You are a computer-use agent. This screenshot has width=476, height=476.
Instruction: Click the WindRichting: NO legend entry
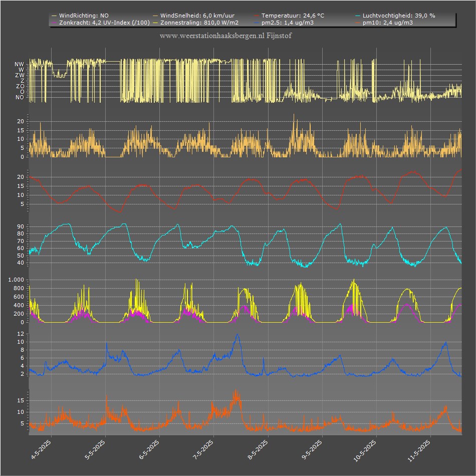pyautogui.click(x=81, y=16)
